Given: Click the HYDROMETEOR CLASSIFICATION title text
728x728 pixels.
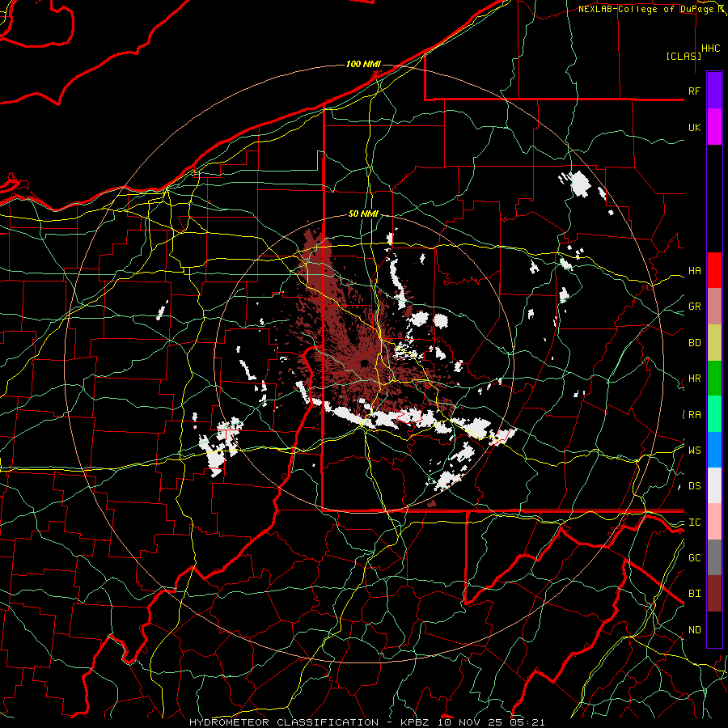Looking at the screenshot, I should [x=284, y=722].
